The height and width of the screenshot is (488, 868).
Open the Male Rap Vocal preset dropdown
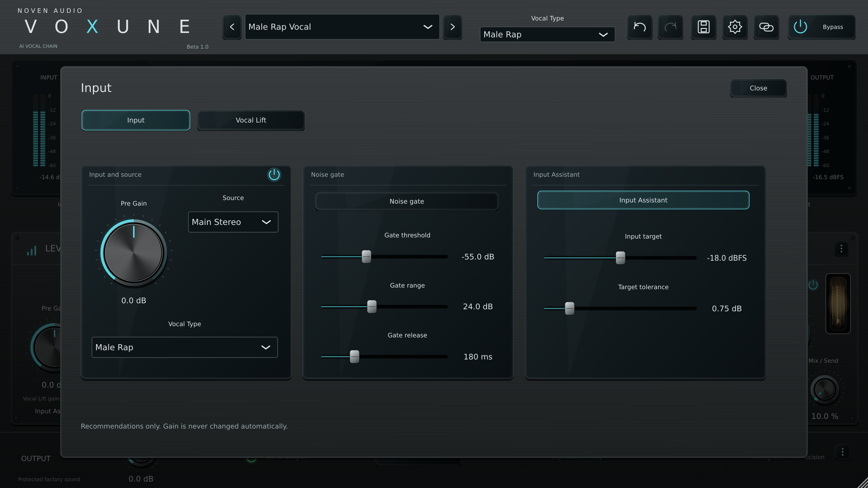click(342, 27)
